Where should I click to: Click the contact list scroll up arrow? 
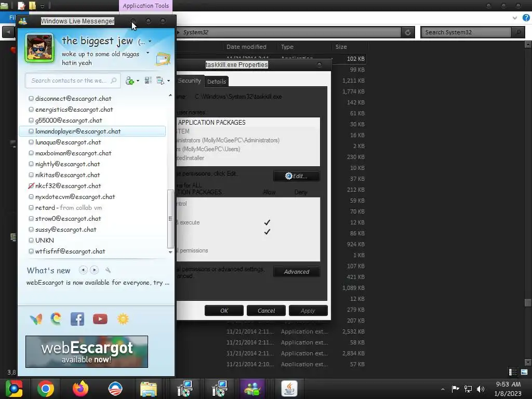(x=170, y=96)
